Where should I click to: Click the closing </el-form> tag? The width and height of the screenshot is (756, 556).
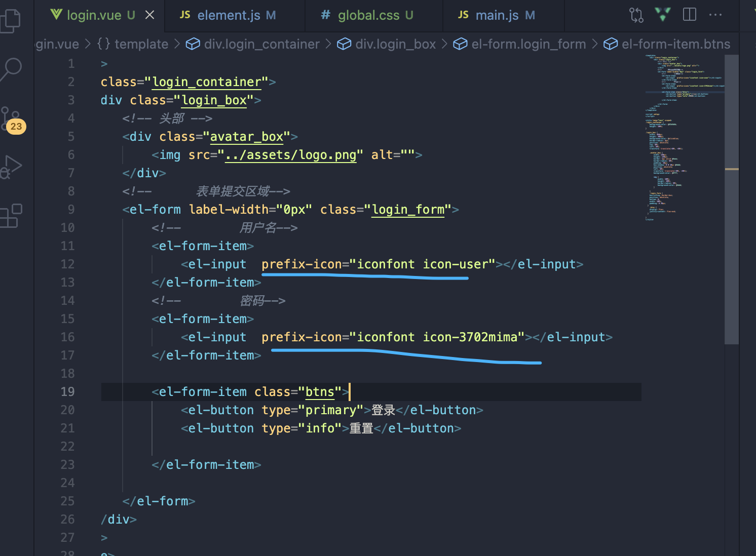click(159, 501)
